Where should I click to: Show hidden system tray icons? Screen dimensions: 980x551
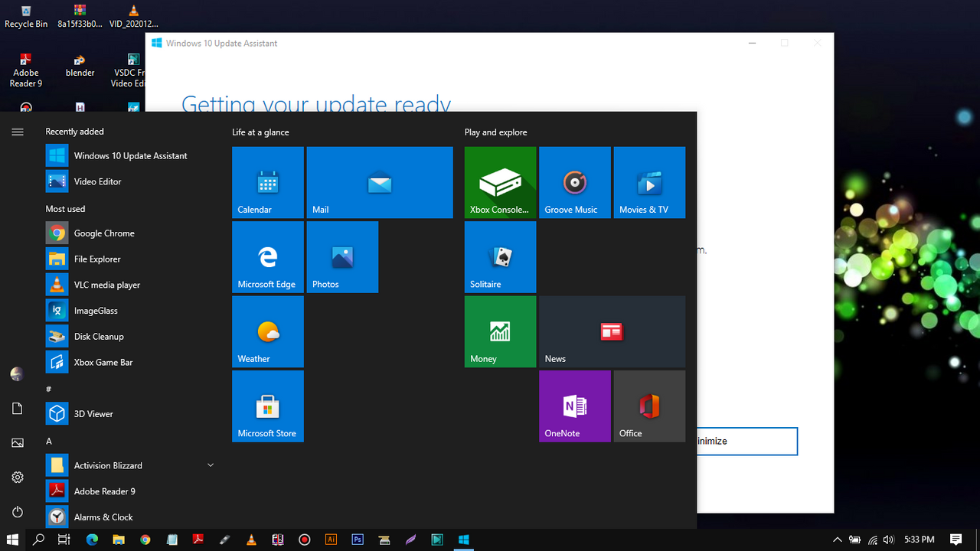(x=838, y=540)
